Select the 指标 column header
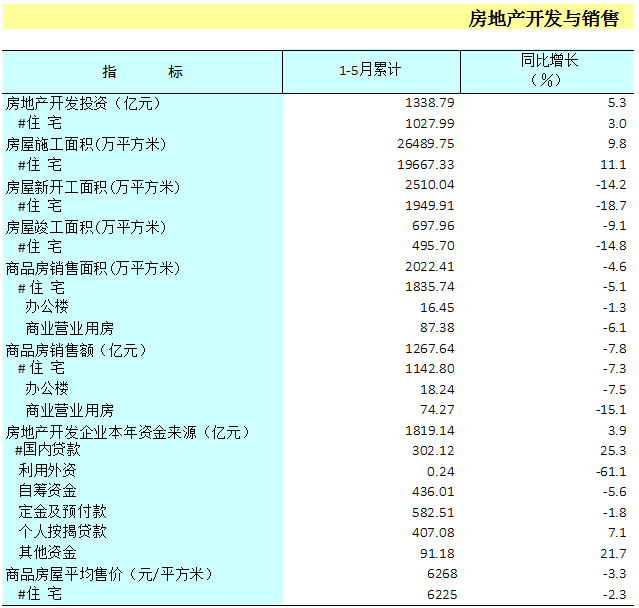This screenshot has width=639, height=608. point(143,71)
